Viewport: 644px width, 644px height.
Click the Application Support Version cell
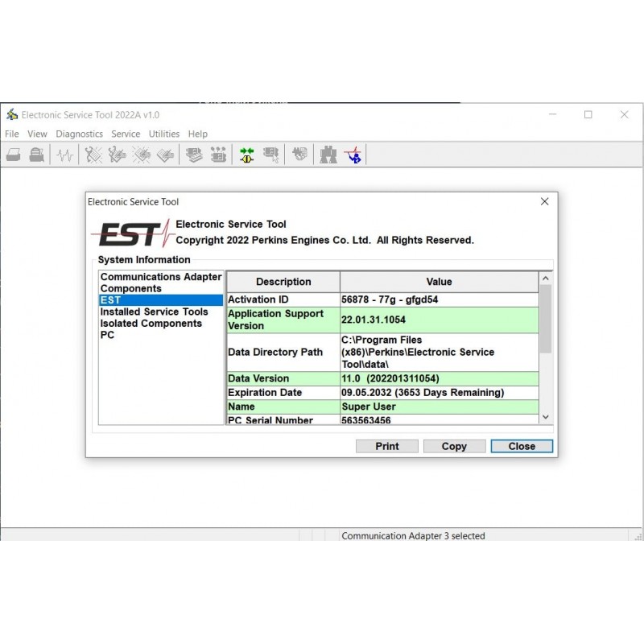click(x=283, y=320)
